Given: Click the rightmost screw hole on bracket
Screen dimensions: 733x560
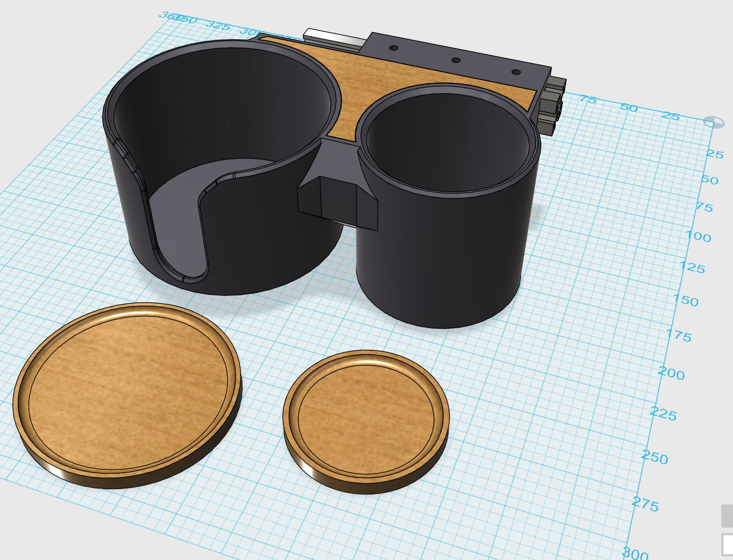Looking at the screenshot, I should tap(516, 72).
